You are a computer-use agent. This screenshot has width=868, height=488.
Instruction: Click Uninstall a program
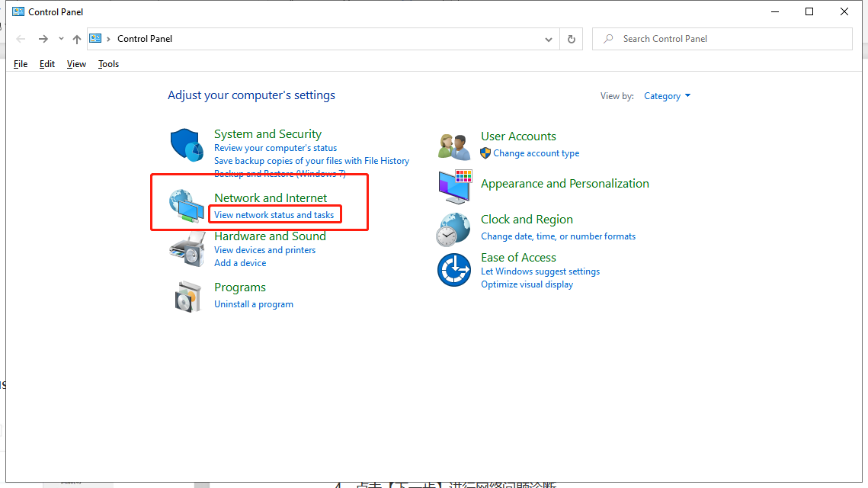254,304
